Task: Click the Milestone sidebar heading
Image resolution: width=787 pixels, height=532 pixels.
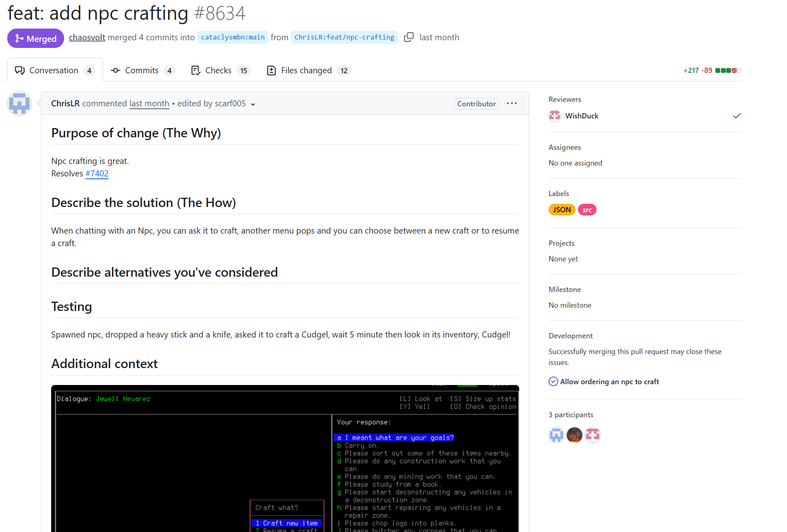Action: tap(565, 289)
